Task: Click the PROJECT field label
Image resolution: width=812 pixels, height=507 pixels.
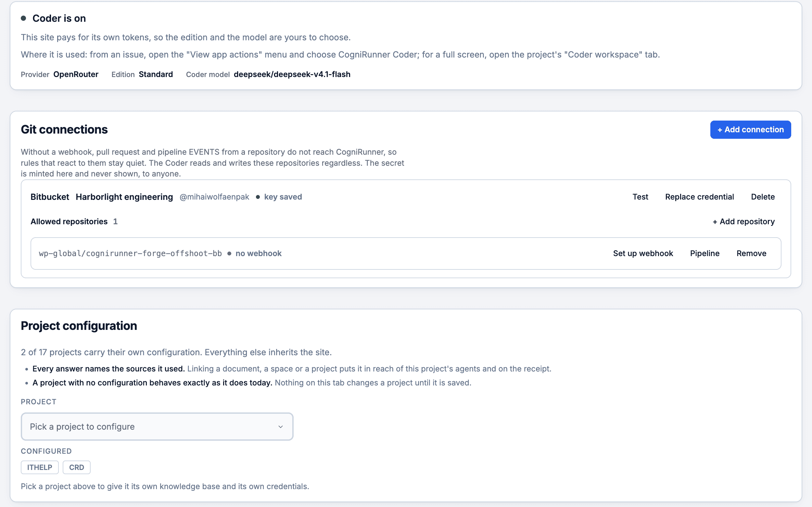Action: tap(39, 401)
